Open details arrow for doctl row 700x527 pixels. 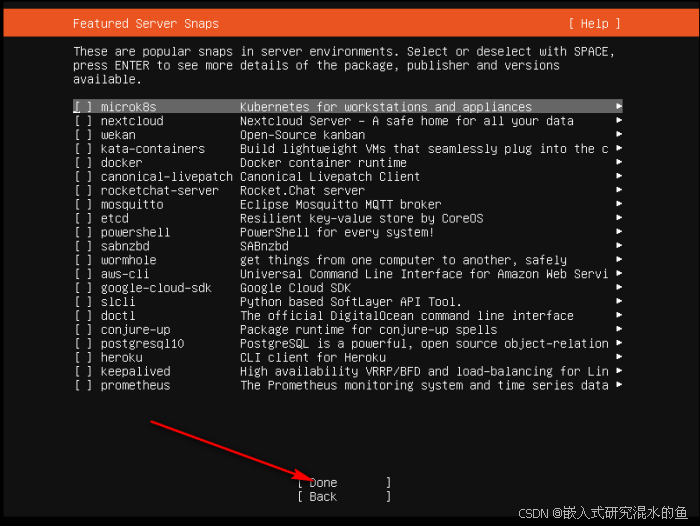619,315
